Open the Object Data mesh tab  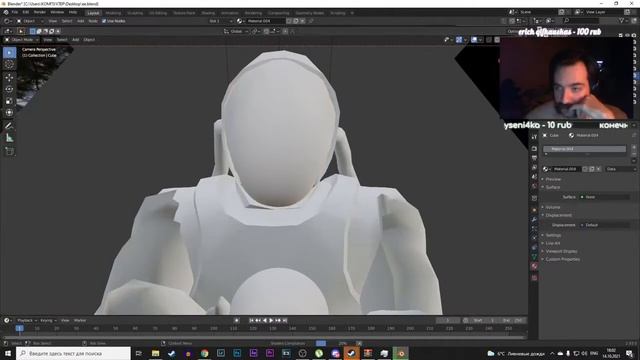pyautogui.click(x=534, y=257)
